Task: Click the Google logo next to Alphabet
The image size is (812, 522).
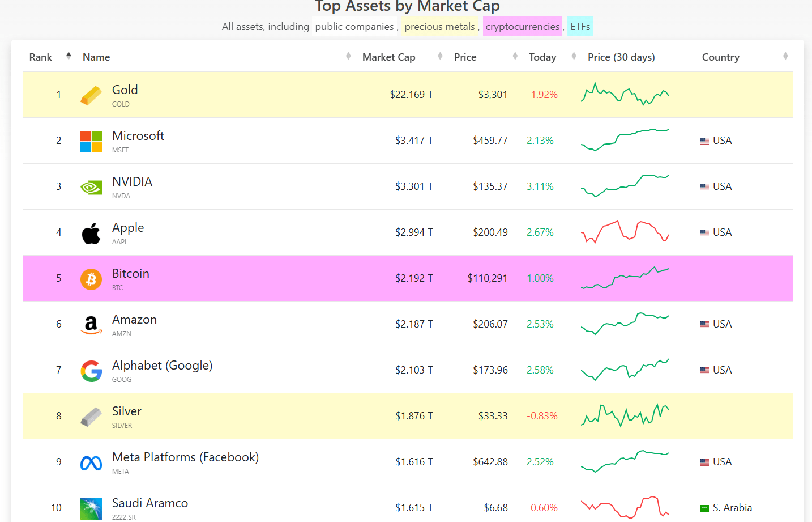Action: tap(91, 371)
